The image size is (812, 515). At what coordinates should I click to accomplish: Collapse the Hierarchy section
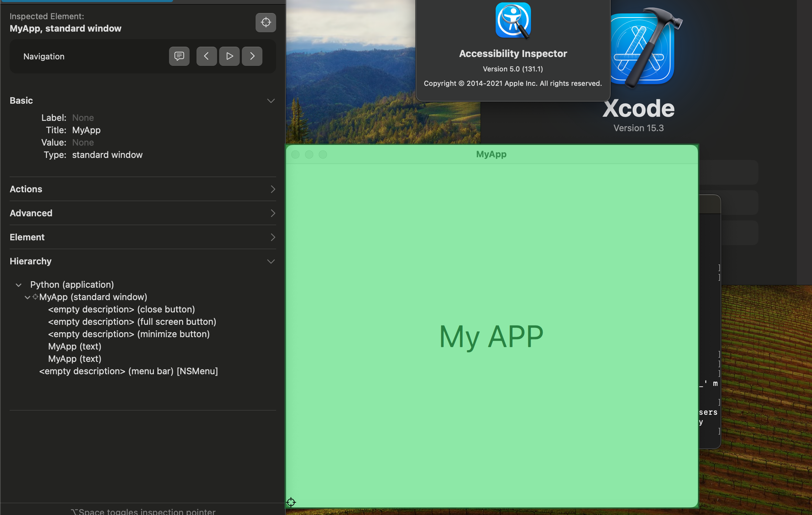pyautogui.click(x=271, y=261)
